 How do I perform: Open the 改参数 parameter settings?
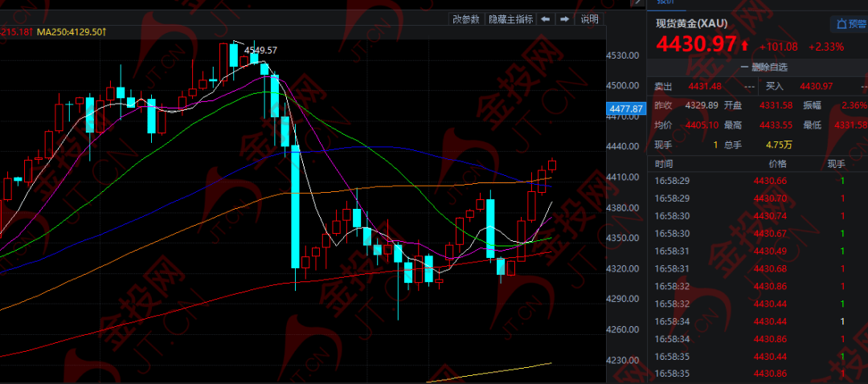(x=465, y=19)
